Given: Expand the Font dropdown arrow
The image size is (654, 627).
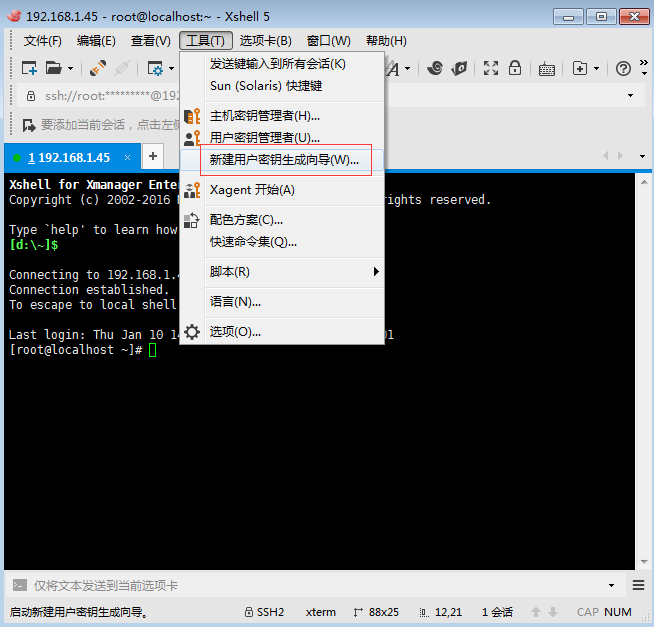Looking at the screenshot, I should [407, 68].
